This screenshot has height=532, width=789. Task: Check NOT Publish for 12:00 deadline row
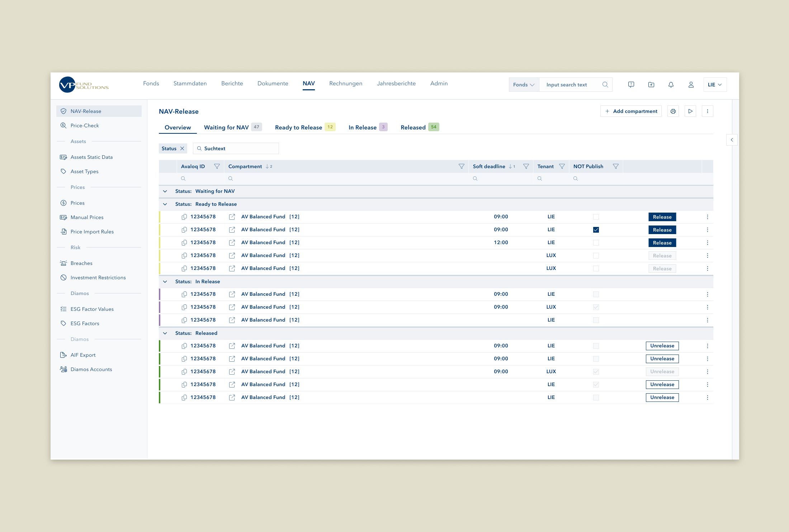596,243
